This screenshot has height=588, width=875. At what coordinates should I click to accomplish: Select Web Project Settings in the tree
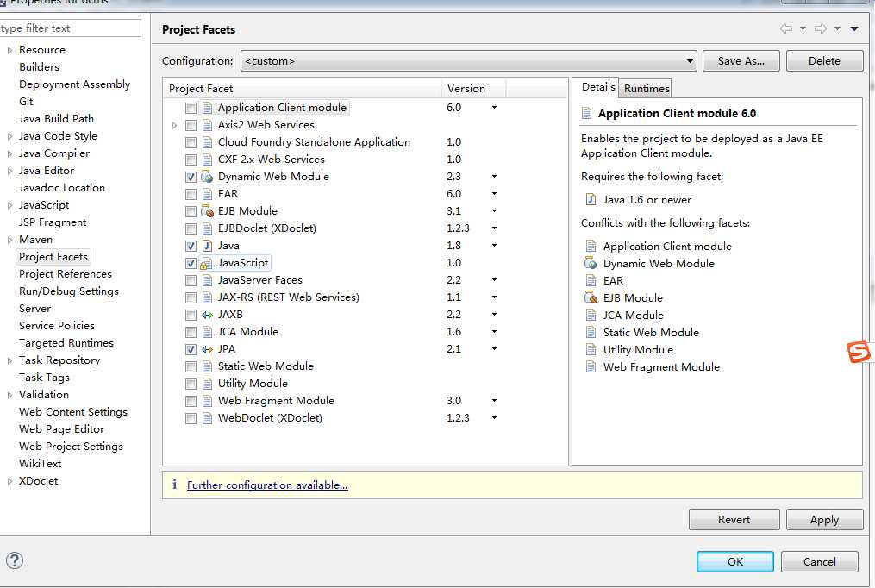click(x=71, y=447)
